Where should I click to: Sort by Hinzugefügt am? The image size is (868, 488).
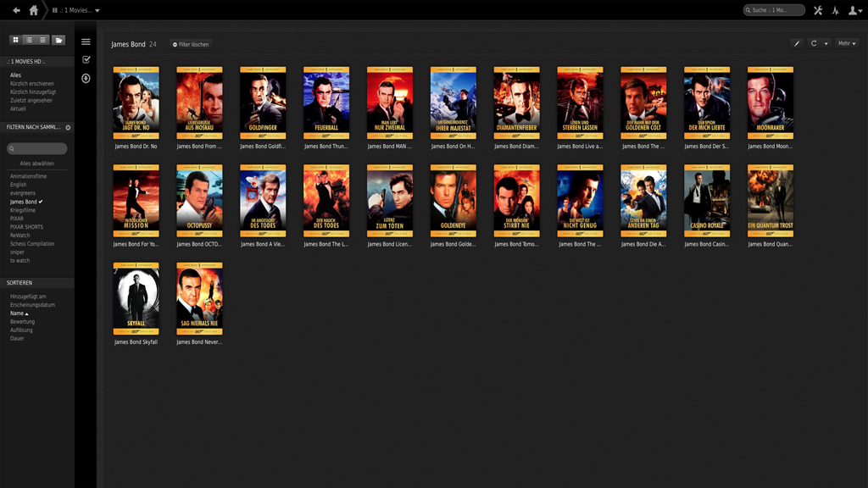pyautogui.click(x=28, y=297)
